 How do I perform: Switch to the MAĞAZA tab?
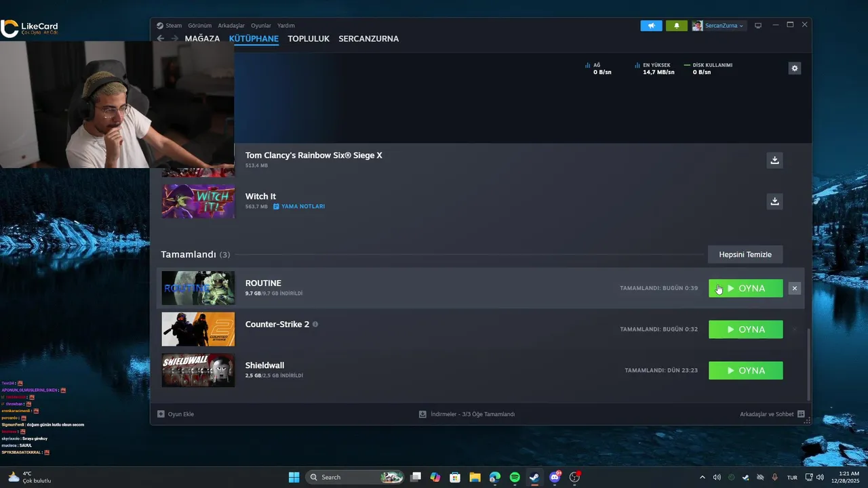pos(202,39)
